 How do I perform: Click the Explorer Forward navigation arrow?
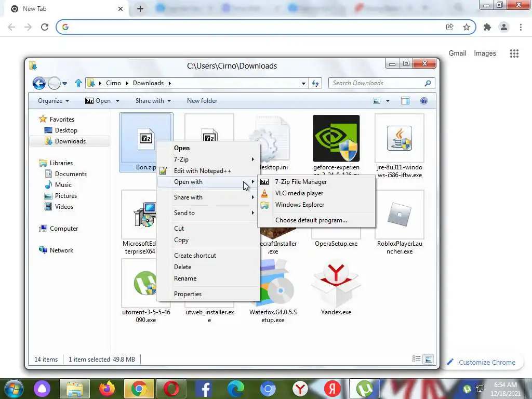[x=54, y=83]
